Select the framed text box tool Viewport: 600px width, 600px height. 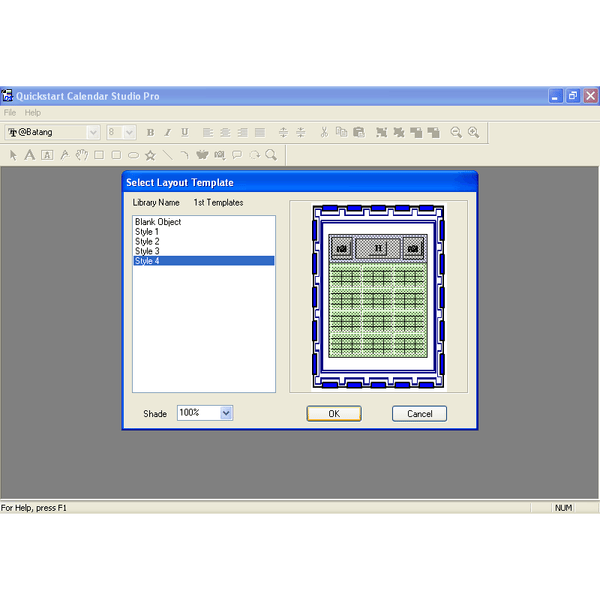(x=47, y=155)
